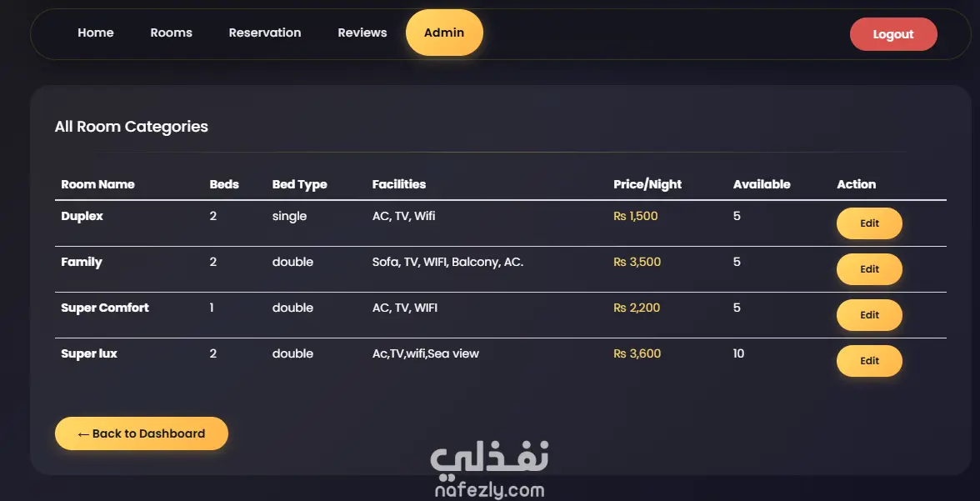The width and height of the screenshot is (980, 501).
Task: Click the red Logout button
Action: [893, 34]
